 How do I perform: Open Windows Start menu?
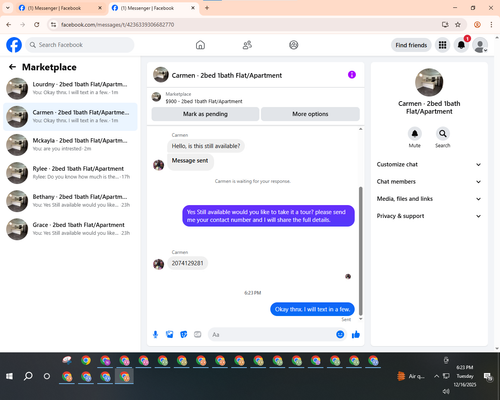(9, 376)
